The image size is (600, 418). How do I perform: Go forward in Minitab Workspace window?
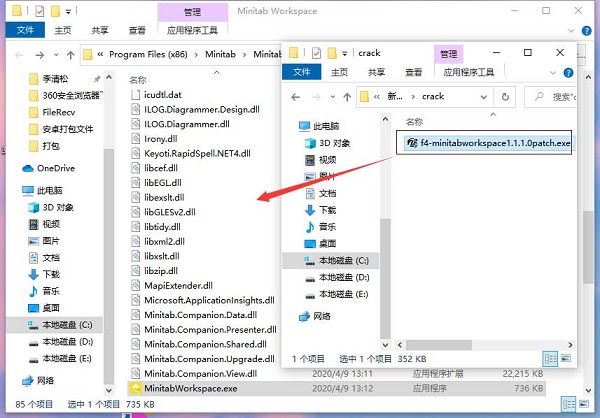coord(39,56)
